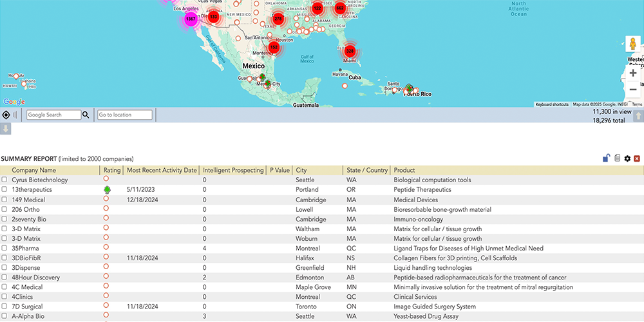
Task: Click the rating circle for 7D Surgical
Action: pos(106,305)
